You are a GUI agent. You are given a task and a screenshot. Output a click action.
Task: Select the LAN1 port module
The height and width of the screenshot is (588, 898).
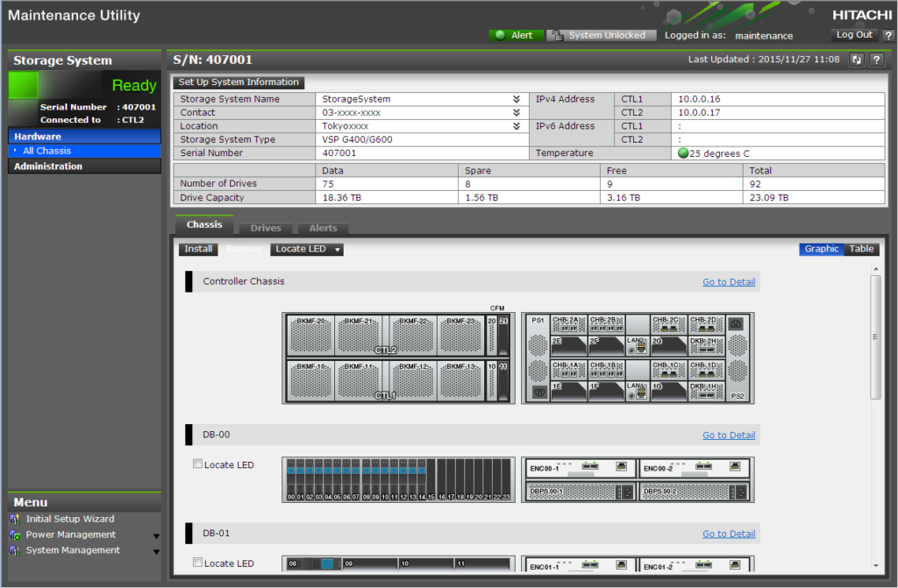coord(638,391)
